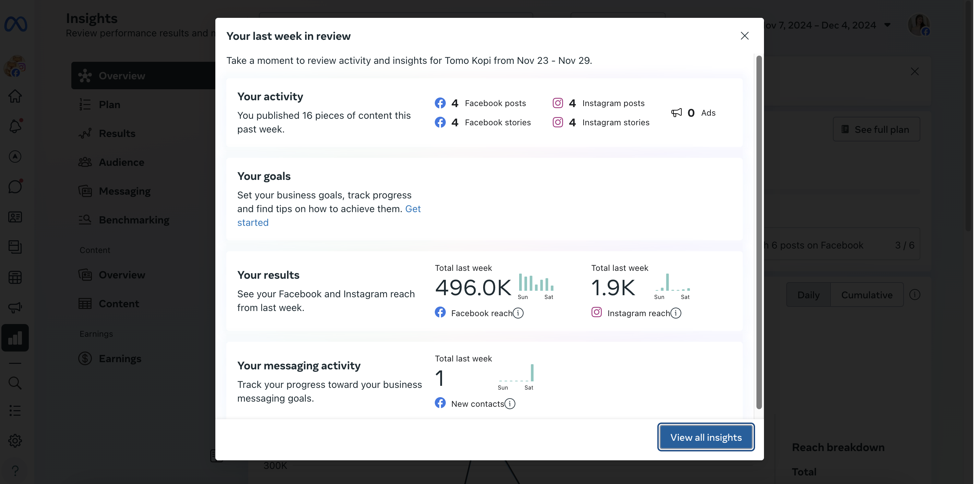Click View all insights button
Screen dimensions: 980x484
coord(706,437)
